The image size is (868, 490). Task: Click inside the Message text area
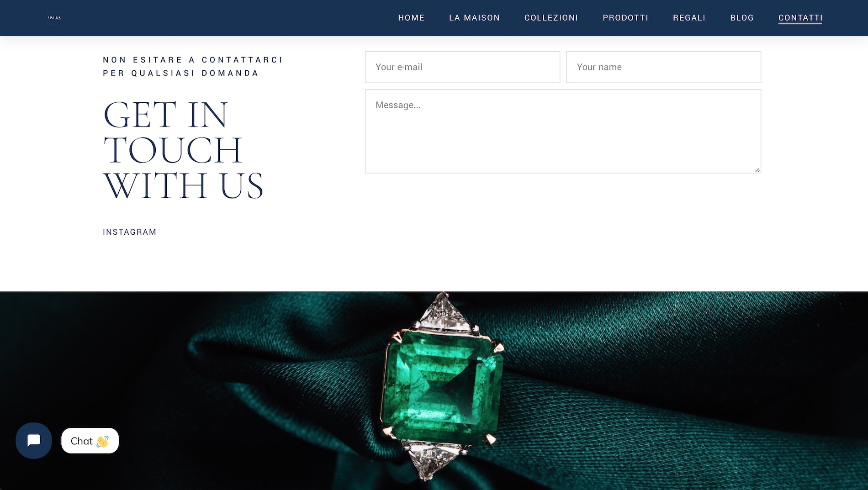click(563, 131)
